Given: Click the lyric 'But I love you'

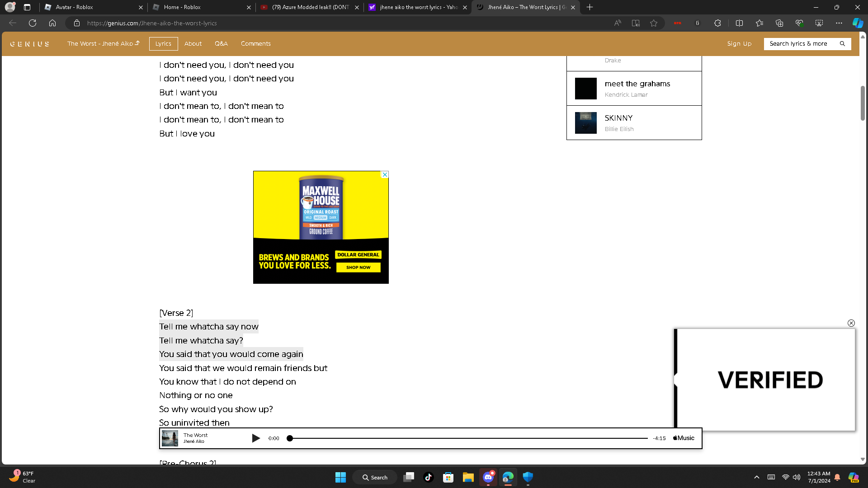Looking at the screenshot, I should click(187, 134).
